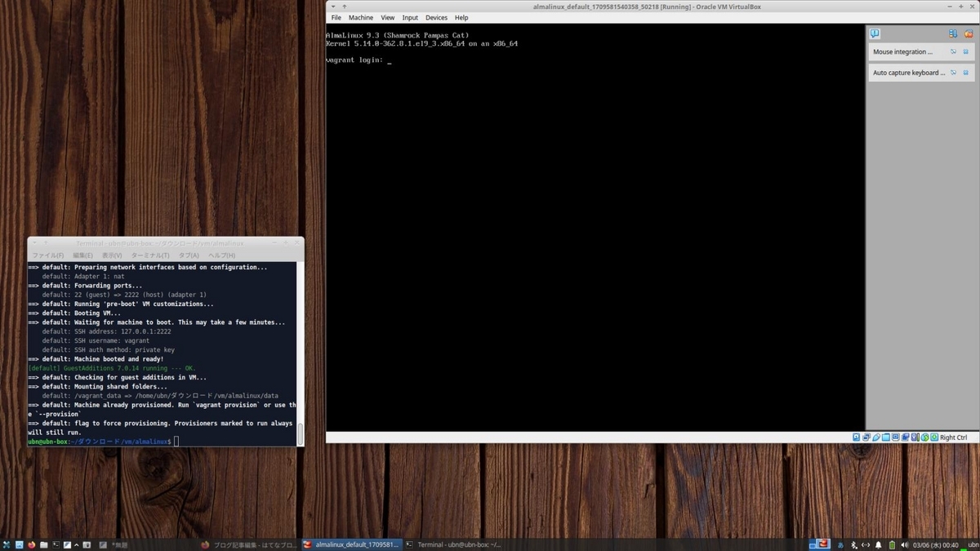Viewport: 980px width, 551px height.
Task: Open the file manager launcher on the taskbar
Action: [43, 544]
